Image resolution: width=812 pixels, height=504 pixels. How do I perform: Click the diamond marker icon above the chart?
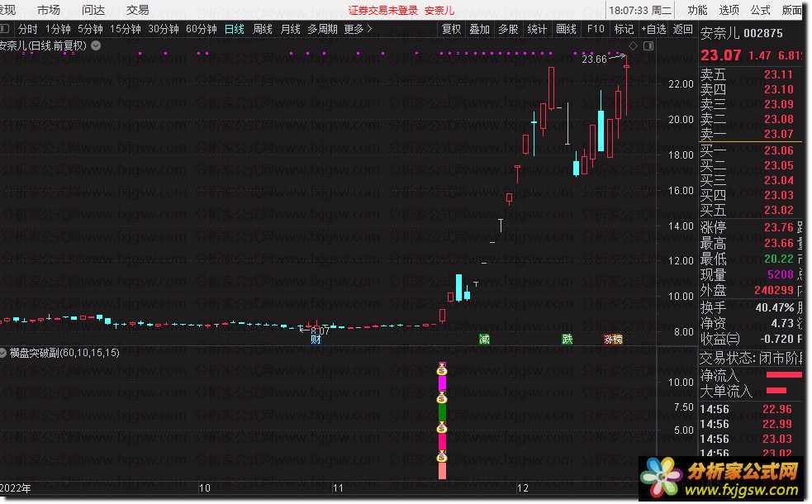click(633, 46)
